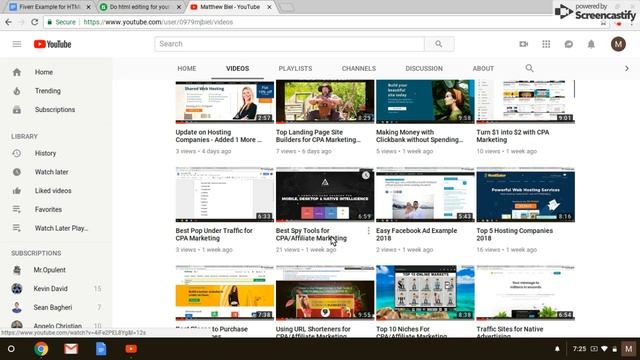This screenshot has width=640, height=360.
Task: Switch to Fiverr Example browser tab
Action: tap(50, 7)
